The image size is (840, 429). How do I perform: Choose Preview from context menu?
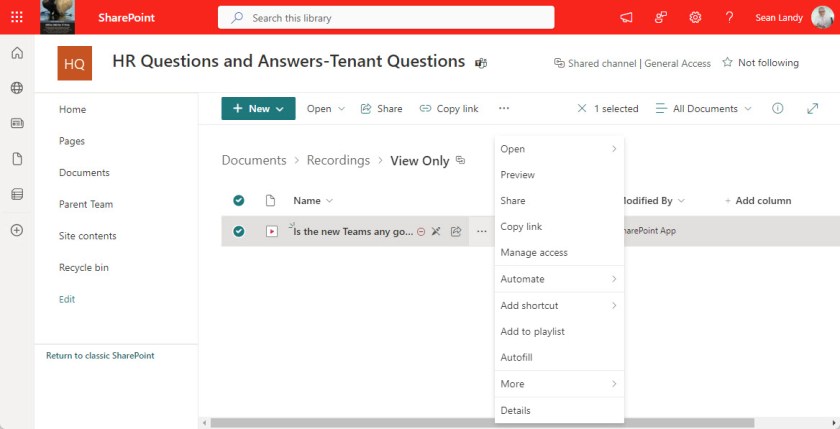(559, 175)
